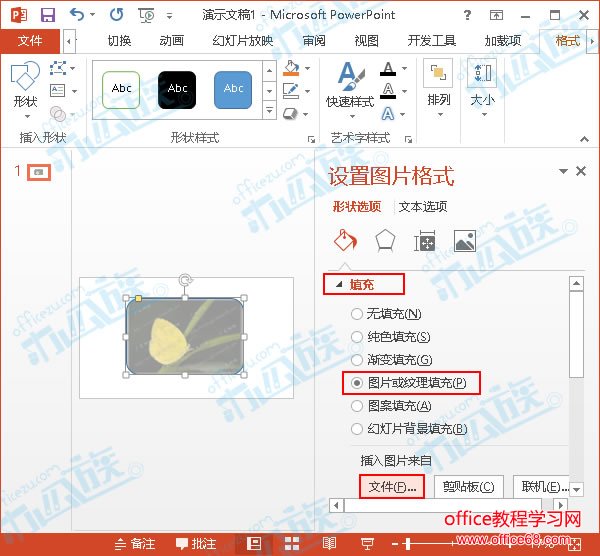Select 图案填充(A) radio option
The height and width of the screenshot is (556, 600).
[391, 406]
